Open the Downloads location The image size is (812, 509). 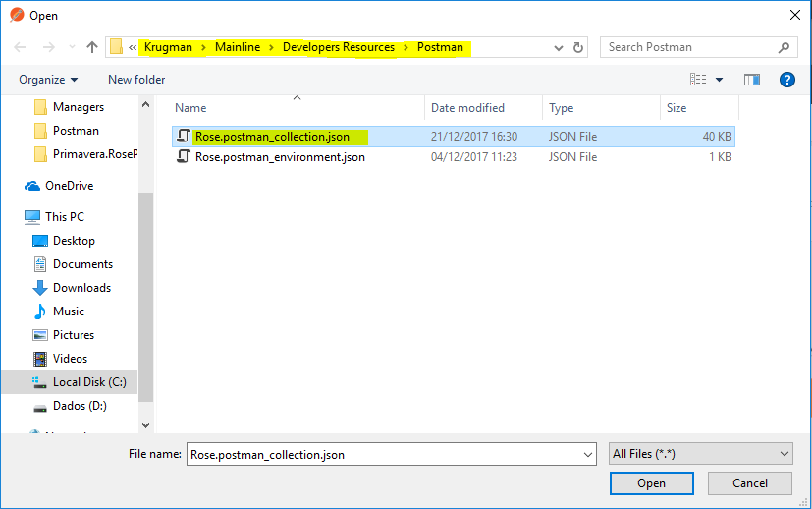(72, 288)
